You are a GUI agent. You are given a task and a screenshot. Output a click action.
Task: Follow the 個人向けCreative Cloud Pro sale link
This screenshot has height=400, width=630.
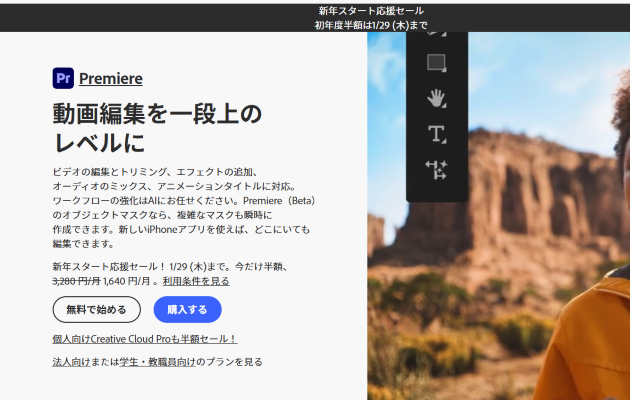[144, 339]
